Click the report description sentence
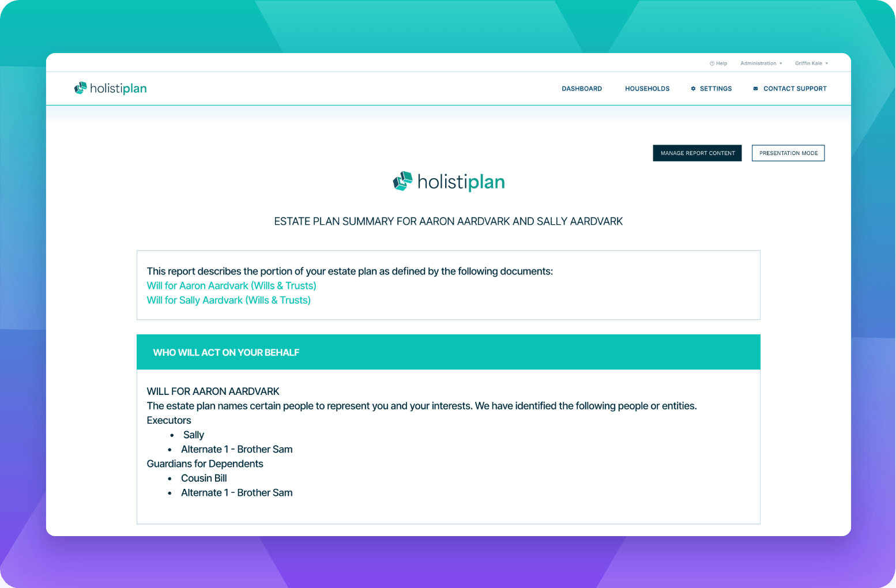This screenshot has width=896, height=588. click(349, 272)
